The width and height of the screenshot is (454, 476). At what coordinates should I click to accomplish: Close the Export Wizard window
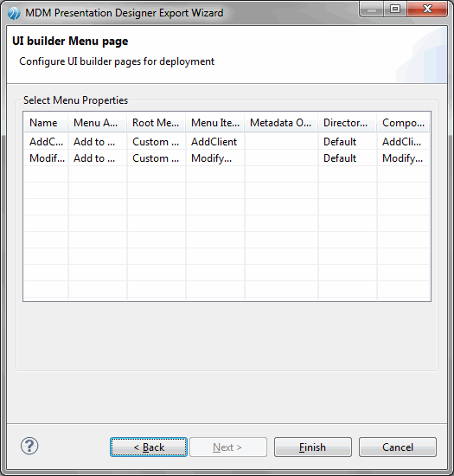(427, 10)
